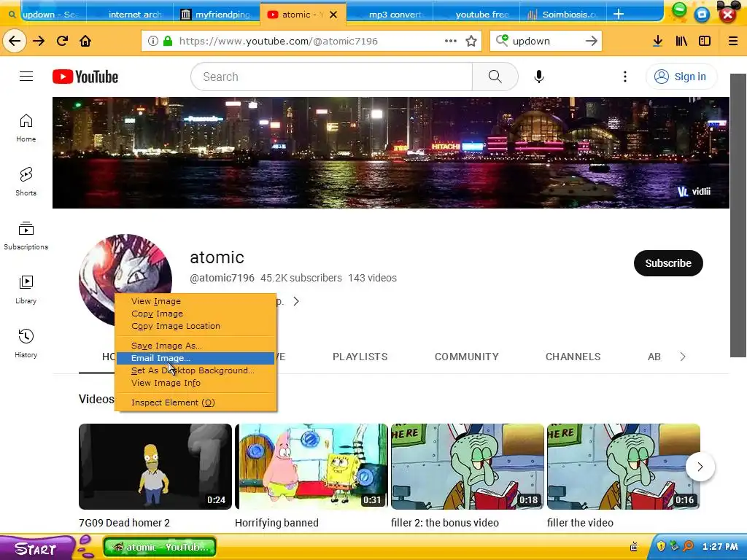Screen dimensions: 747x560
Task: Open Library in YouTube sidebar
Action: 26,289
